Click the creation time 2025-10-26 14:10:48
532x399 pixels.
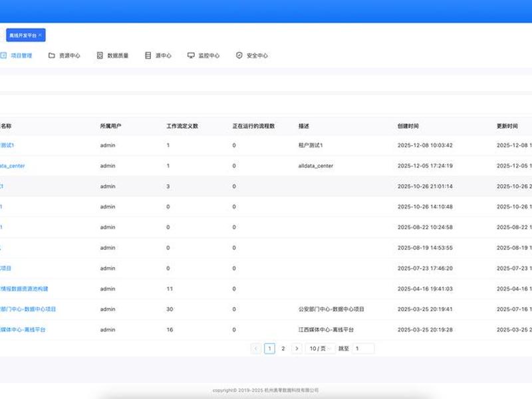(x=425, y=207)
